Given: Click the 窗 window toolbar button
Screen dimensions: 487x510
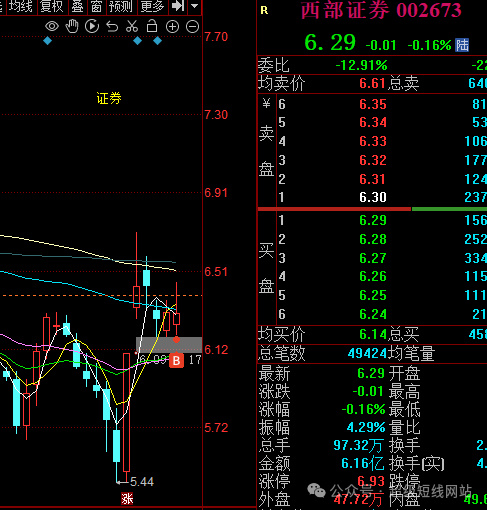Looking at the screenshot, I should [96, 6].
